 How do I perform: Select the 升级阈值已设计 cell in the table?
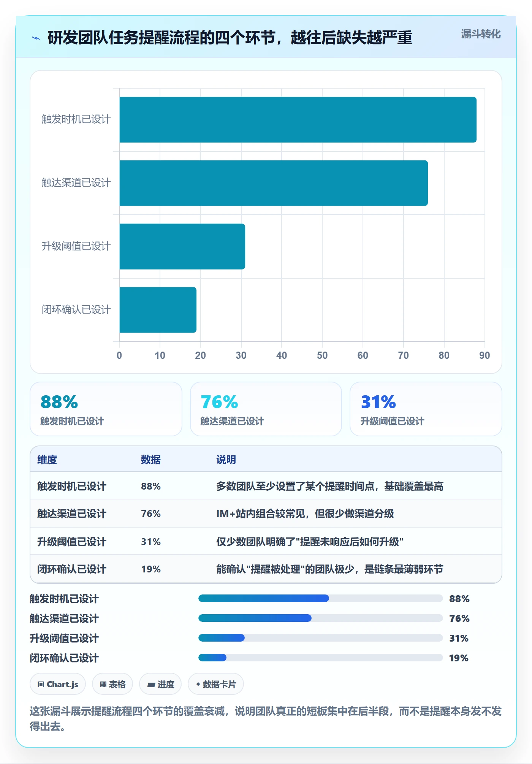[x=72, y=542]
